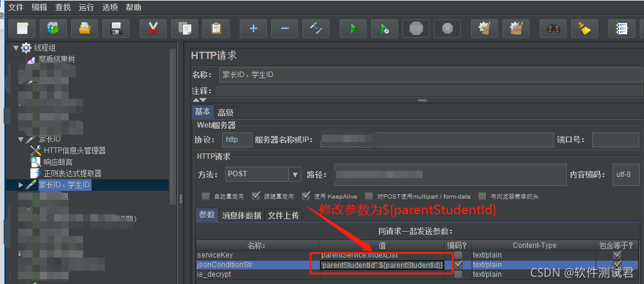Viewport: 644px width, 284px height.
Task: Expand all tree nodes with plus icon
Action: 254,29
